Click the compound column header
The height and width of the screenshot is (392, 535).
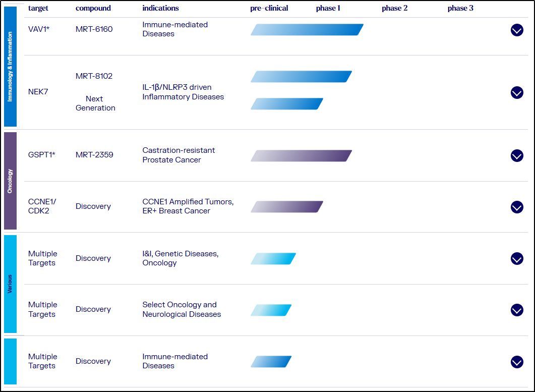coord(93,8)
